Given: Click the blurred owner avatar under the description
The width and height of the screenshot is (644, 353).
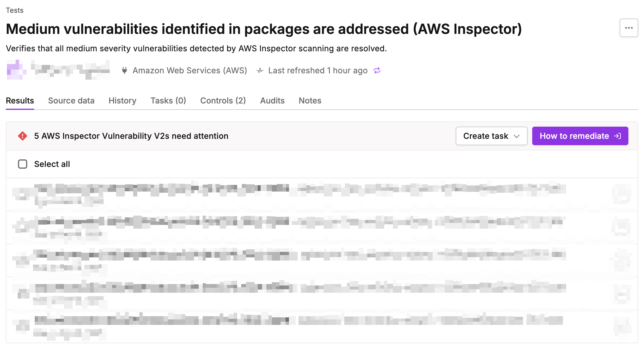Looking at the screenshot, I should pyautogui.click(x=16, y=70).
